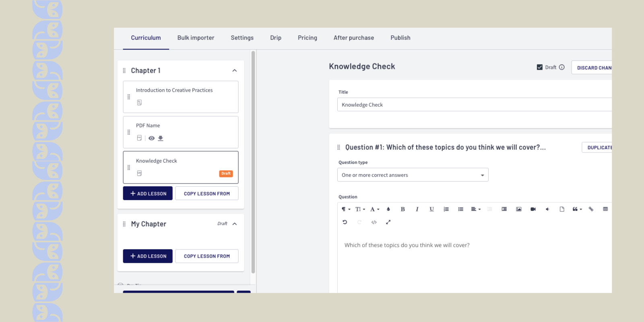Image resolution: width=644 pixels, height=322 pixels.
Task: Open quote style dropdown
Action: 577,209
